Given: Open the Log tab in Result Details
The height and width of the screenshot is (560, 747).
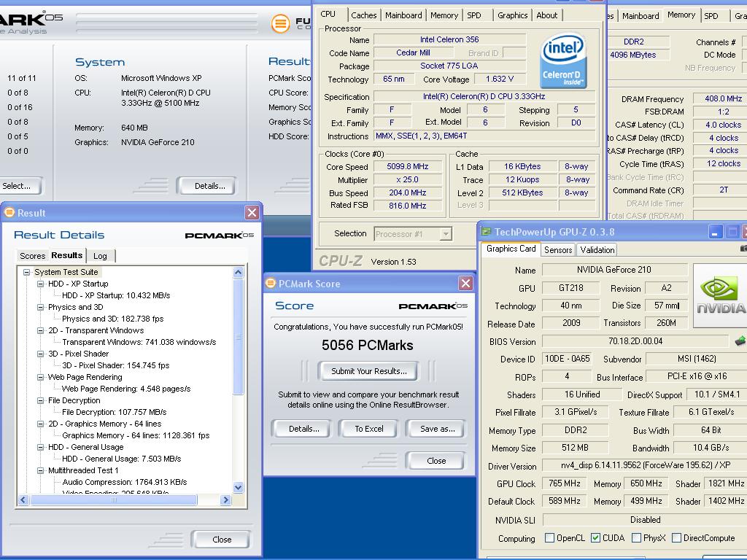Looking at the screenshot, I should [100, 256].
